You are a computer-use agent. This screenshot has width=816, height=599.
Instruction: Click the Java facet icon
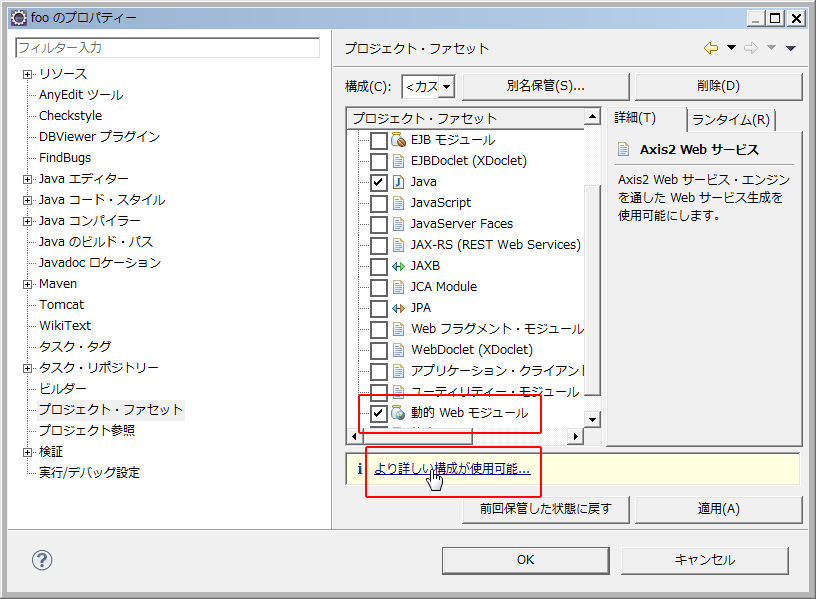tap(398, 182)
